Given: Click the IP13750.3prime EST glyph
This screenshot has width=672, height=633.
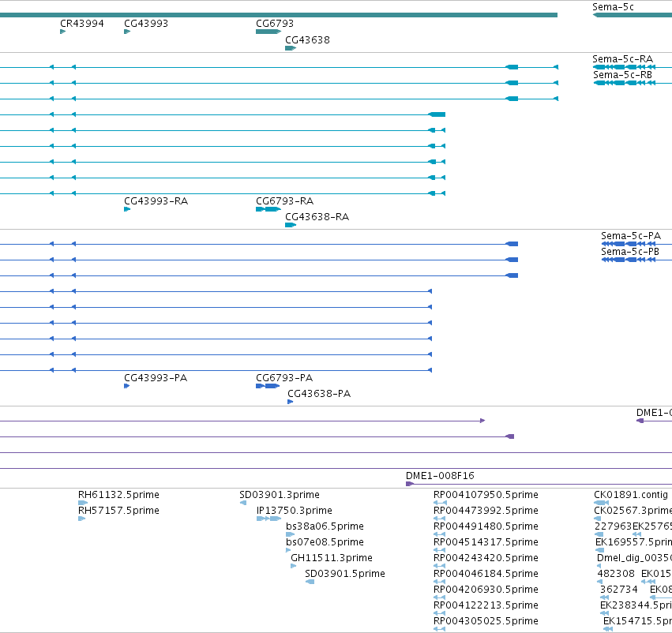Looking at the screenshot, I should [268, 519].
